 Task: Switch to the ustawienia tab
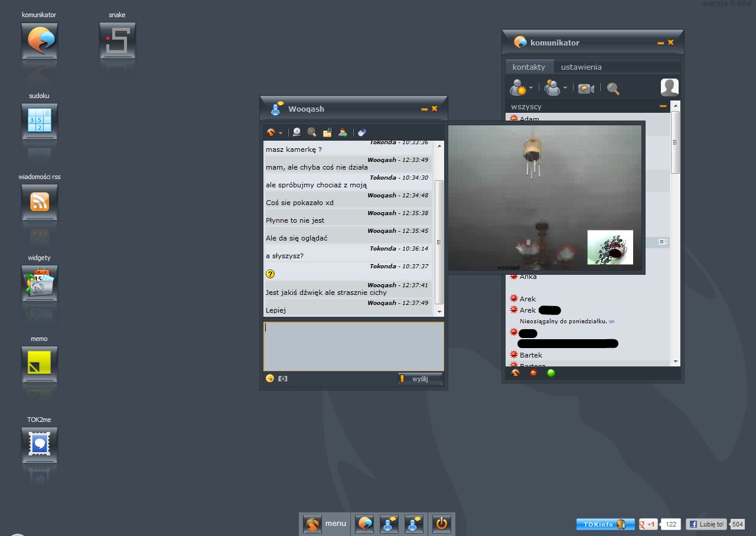pos(581,67)
